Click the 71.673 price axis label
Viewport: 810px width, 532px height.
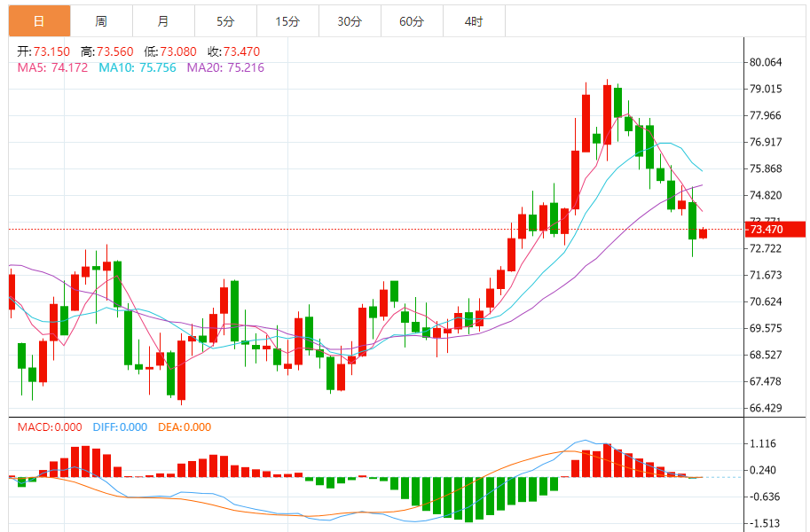point(766,275)
